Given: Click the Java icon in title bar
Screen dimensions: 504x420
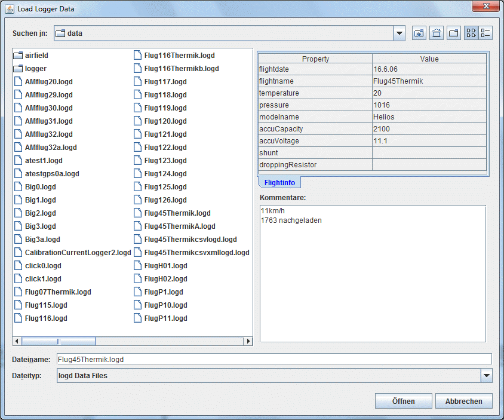Looking at the screenshot, I should [10, 8].
